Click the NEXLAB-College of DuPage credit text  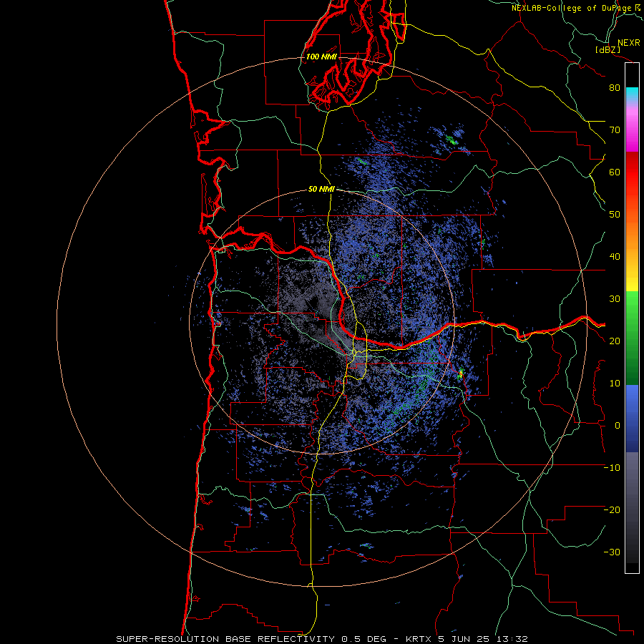(571, 8)
